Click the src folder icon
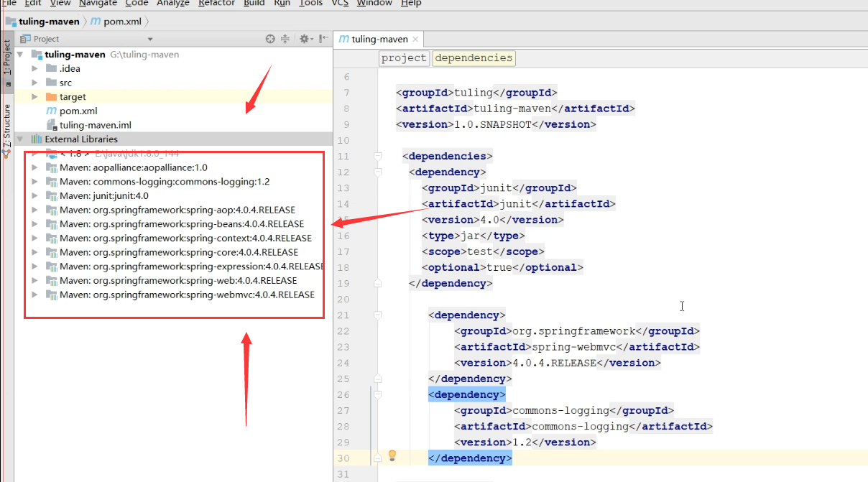Image resolution: width=868 pixels, height=482 pixels. [x=51, y=83]
